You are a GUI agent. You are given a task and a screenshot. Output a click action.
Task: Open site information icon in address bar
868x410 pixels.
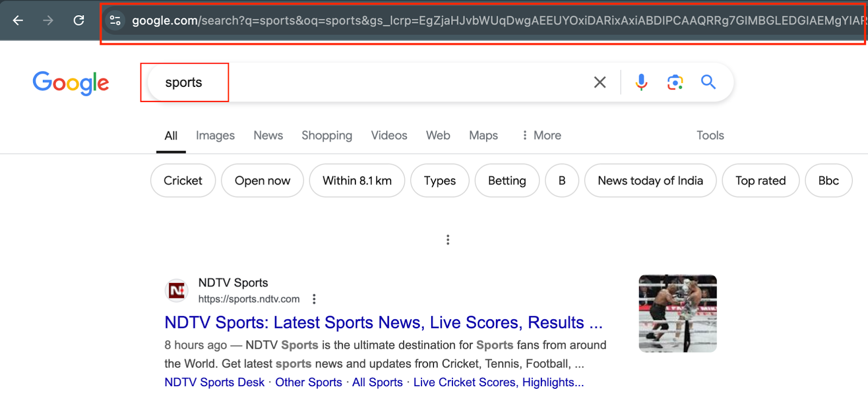coord(115,21)
